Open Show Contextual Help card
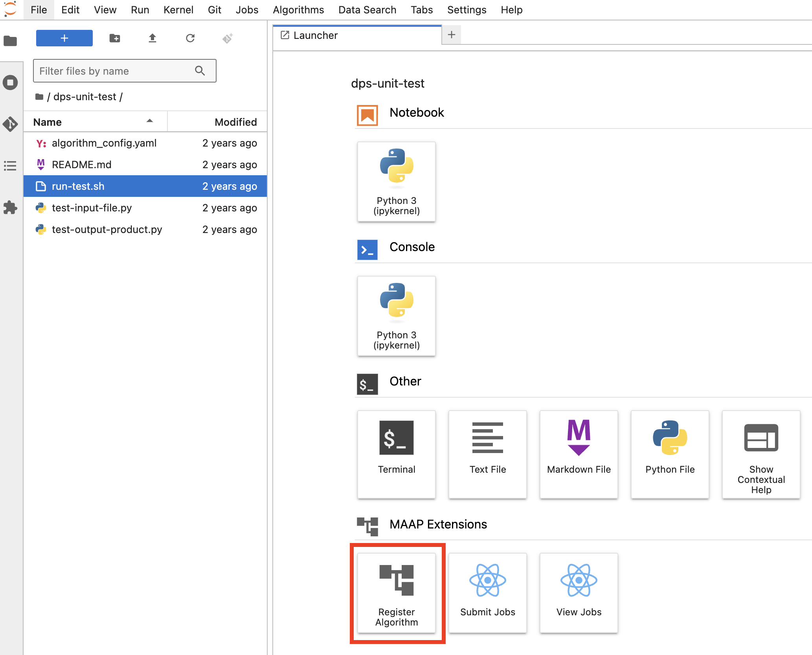 [761, 455]
